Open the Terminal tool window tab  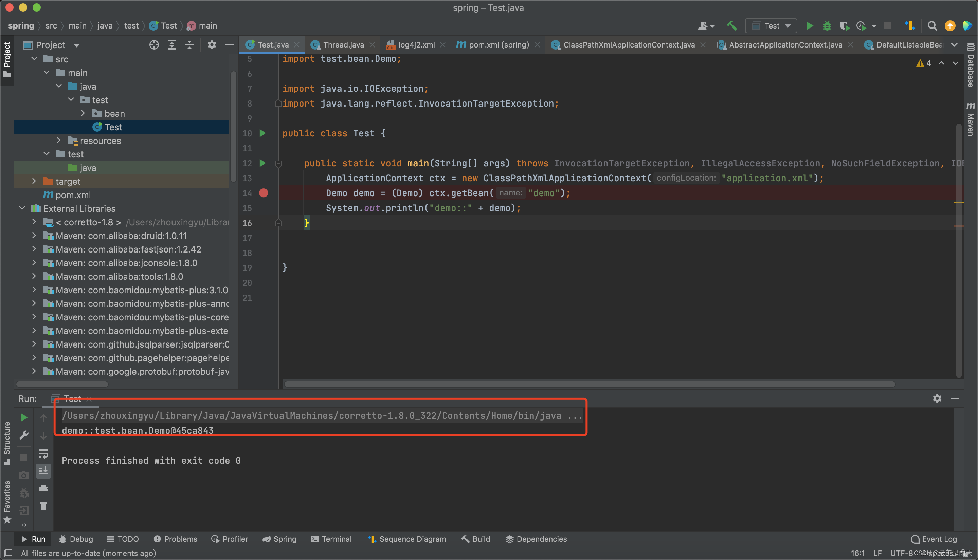pyautogui.click(x=331, y=539)
